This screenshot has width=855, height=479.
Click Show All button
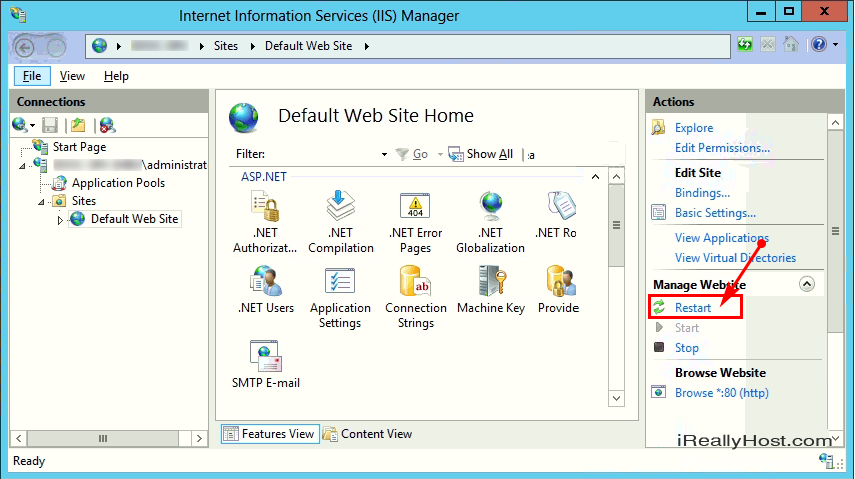(x=481, y=154)
